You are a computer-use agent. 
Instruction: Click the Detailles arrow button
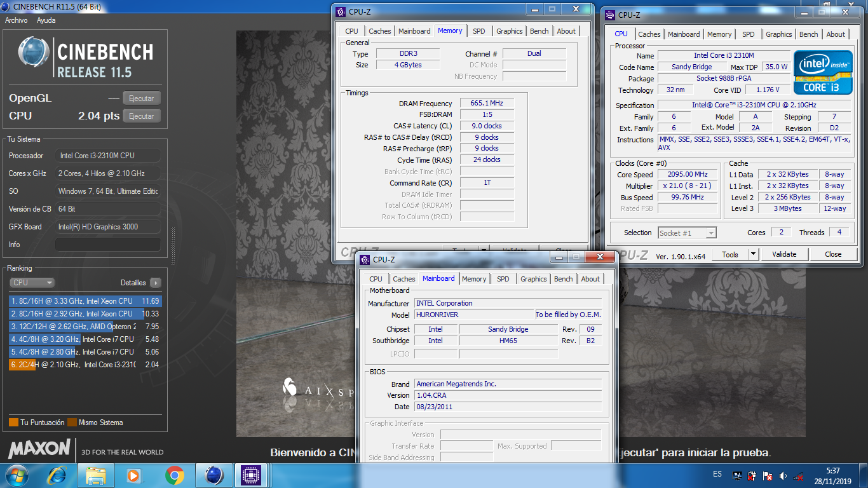point(156,283)
